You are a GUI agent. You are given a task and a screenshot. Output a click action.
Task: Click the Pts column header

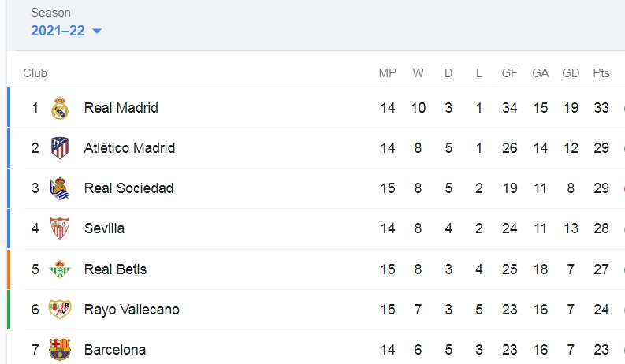pos(601,73)
